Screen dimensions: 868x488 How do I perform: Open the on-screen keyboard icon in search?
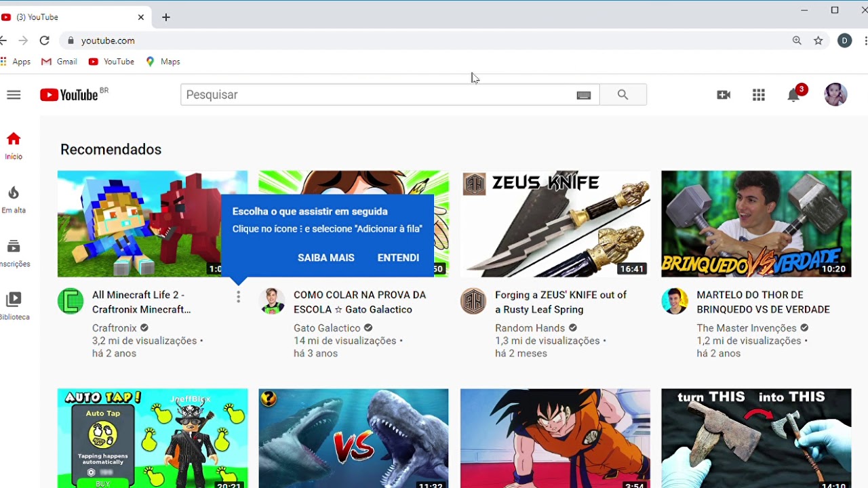[584, 95]
